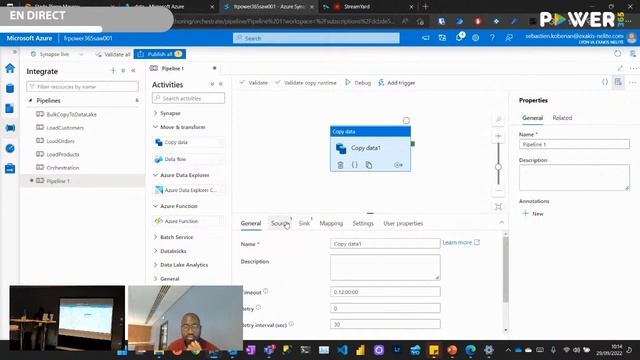The height and width of the screenshot is (360, 640).
Task: Select the Pipeline 1 editor tab
Action: pyautogui.click(x=172, y=68)
